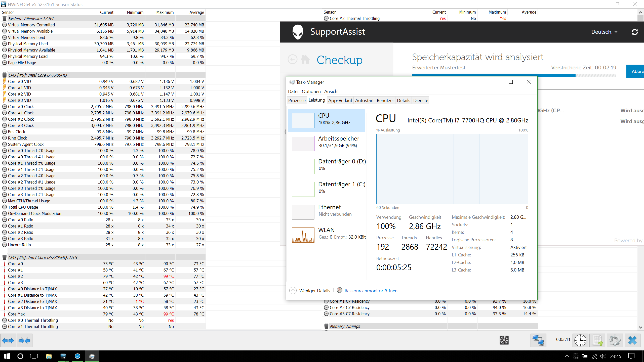Screen dimensions: 644x362
Task: Click the HWiNFO network remote monitoring icon
Action: (x=538, y=341)
